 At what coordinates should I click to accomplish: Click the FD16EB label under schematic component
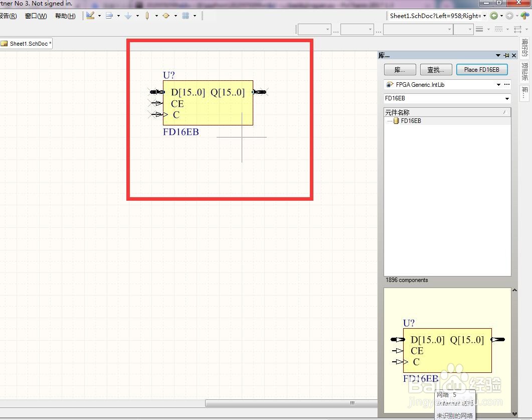point(181,132)
